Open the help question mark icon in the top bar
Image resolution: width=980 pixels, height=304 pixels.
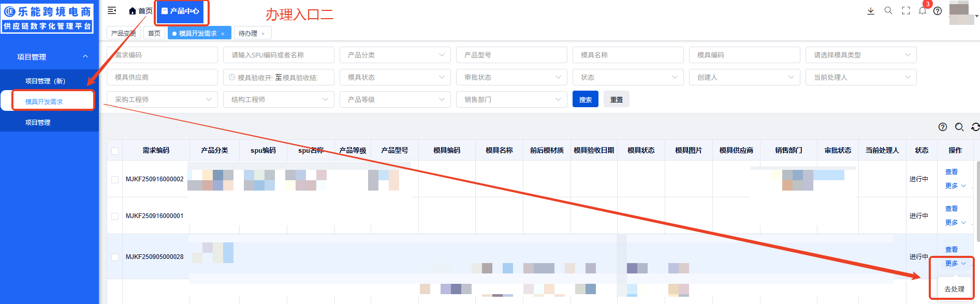click(x=938, y=11)
